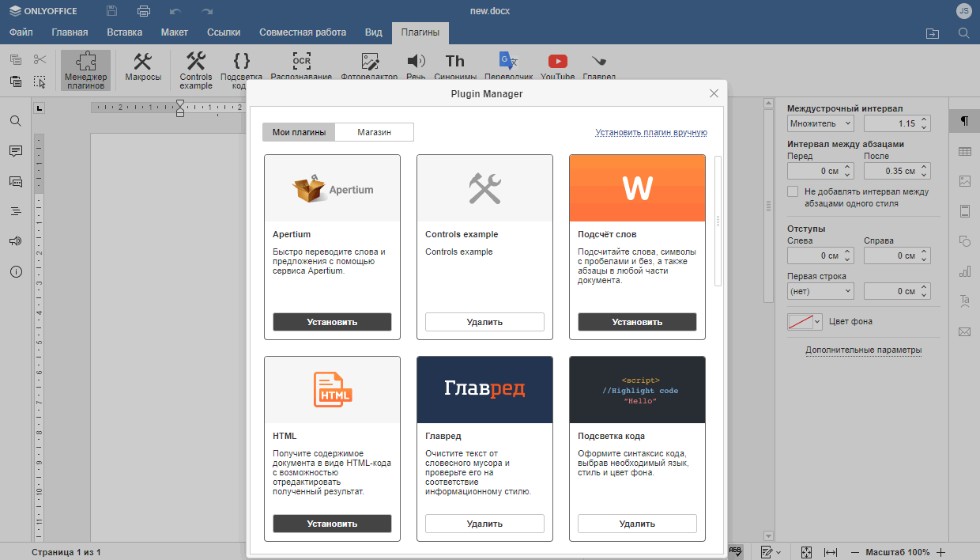
Task: Open Image settings in right sidebar
Action: click(964, 181)
